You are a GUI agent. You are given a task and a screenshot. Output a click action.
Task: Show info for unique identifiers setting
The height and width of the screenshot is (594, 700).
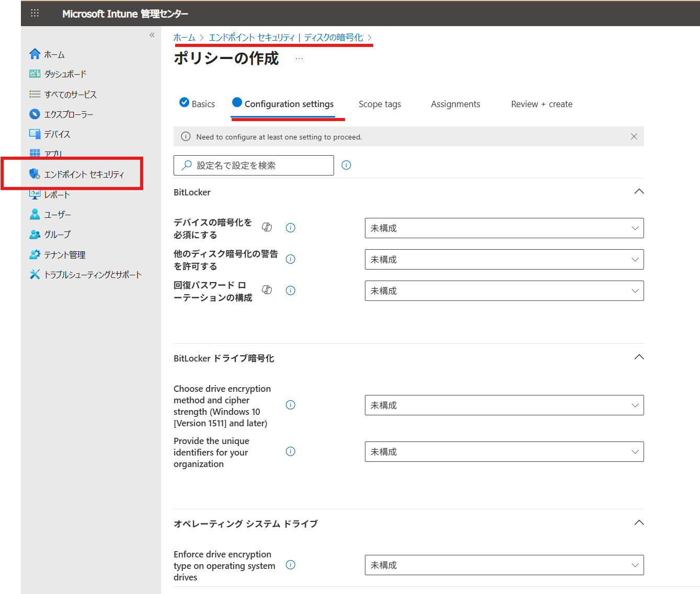pyautogui.click(x=291, y=451)
